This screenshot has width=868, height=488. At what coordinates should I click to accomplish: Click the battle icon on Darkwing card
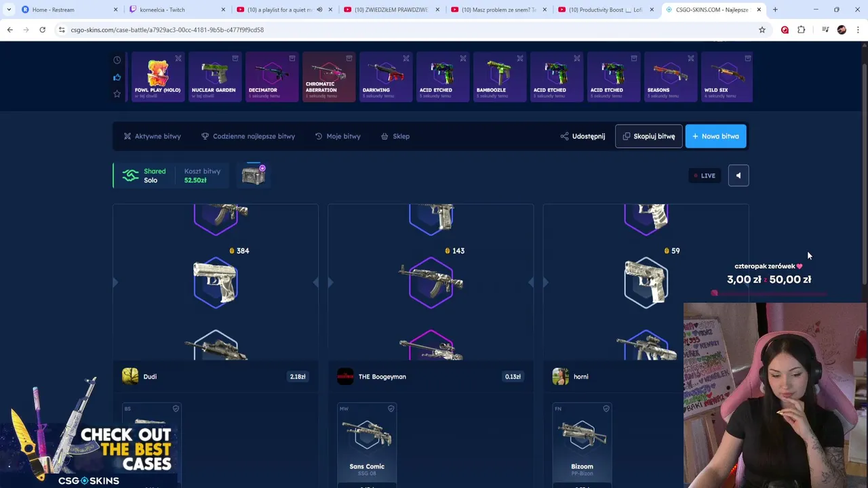[406, 58]
